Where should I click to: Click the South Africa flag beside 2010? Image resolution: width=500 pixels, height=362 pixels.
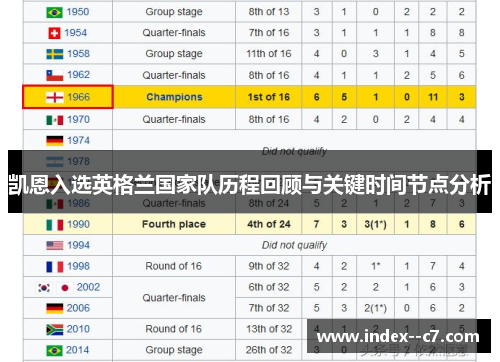coord(54,329)
